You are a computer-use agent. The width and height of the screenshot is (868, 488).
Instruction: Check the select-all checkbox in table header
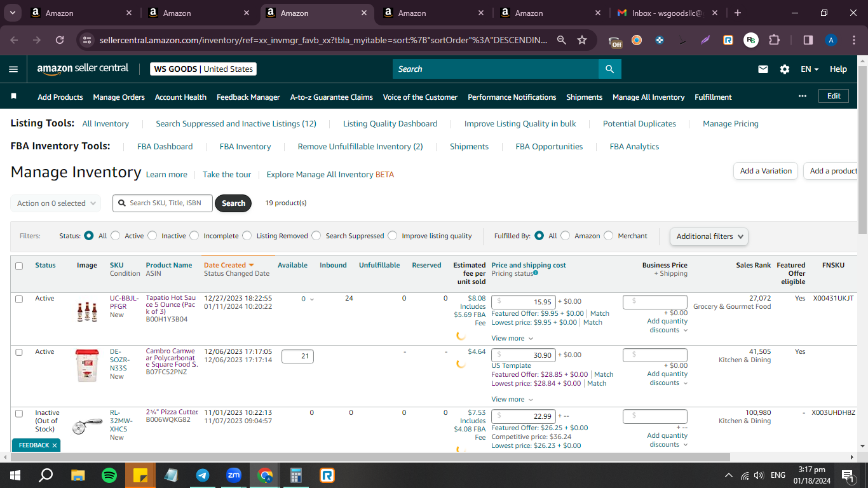19,266
